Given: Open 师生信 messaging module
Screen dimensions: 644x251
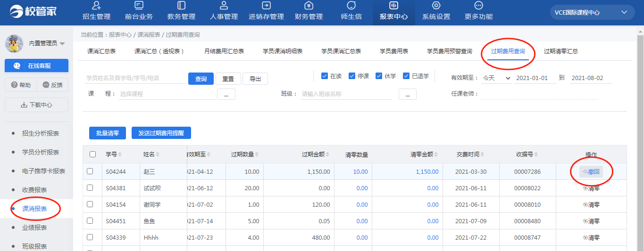Looking at the screenshot, I should click(351, 11).
